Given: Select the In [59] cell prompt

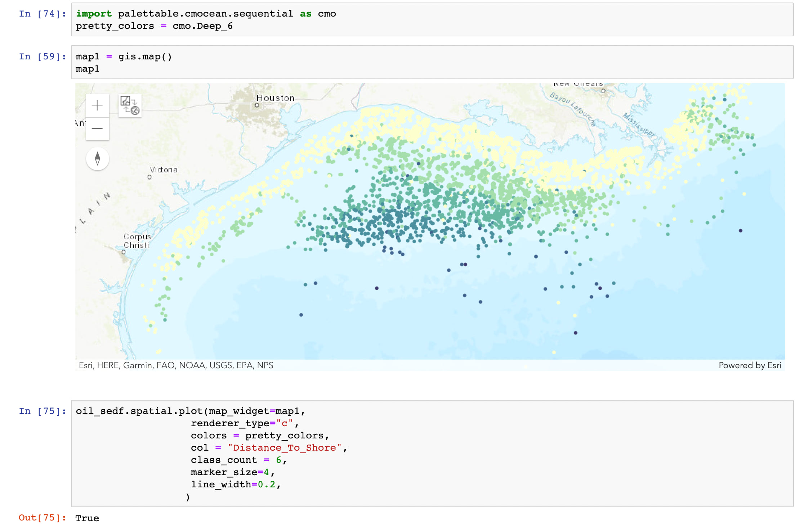Looking at the screenshot, I should coord(43,57).
